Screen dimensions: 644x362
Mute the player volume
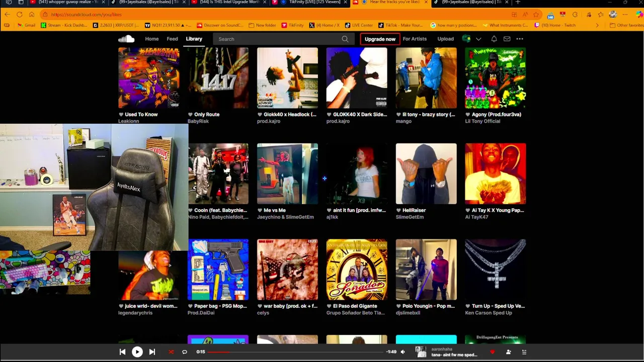[x=403, y=352]
